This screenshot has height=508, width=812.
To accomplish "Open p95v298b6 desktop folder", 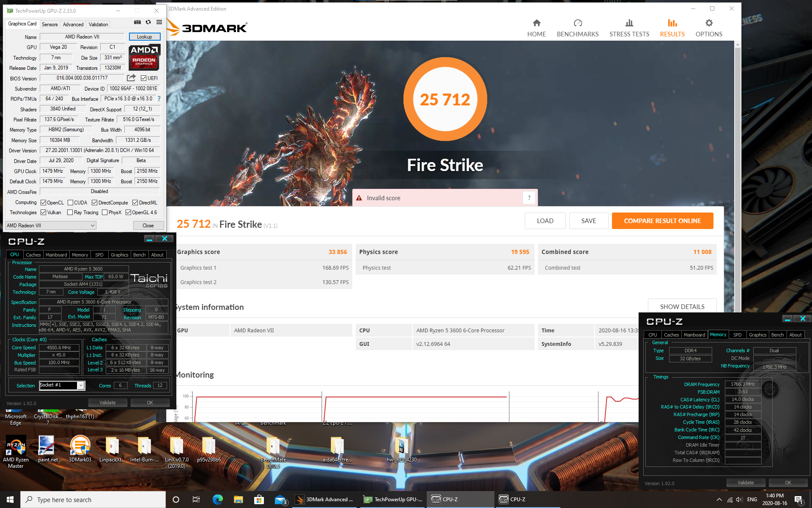I will pyautogui.click(x=209, y=449).
